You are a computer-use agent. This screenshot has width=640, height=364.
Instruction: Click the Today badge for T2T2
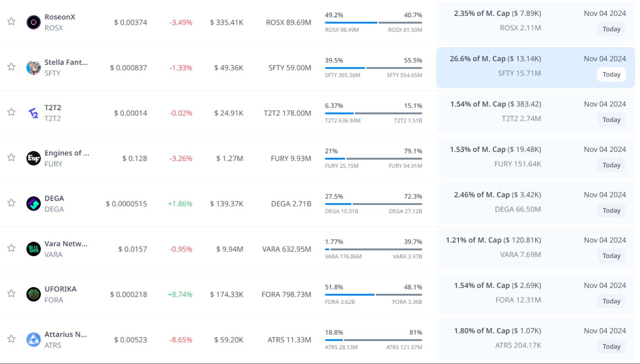[x=611, y=120]
